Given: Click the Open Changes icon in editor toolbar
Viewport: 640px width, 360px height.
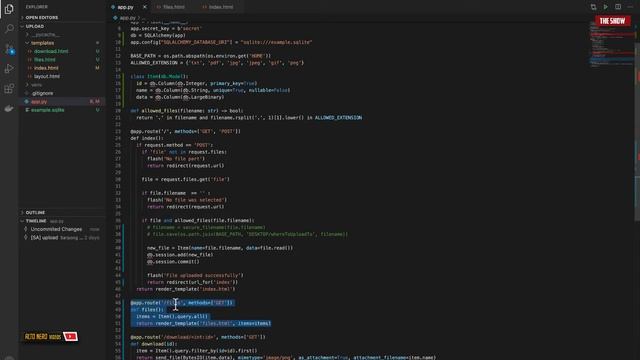Looking at the screenshot, I should click(593, 7).
